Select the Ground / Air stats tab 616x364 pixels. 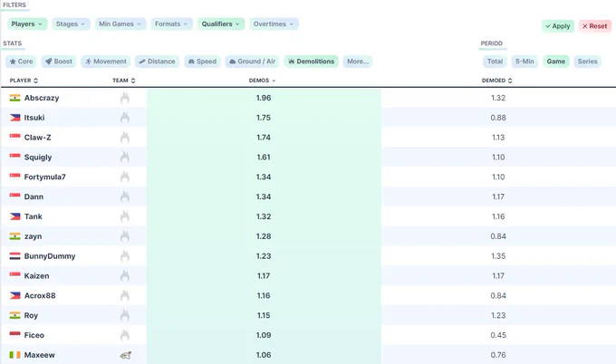(252, 62)
